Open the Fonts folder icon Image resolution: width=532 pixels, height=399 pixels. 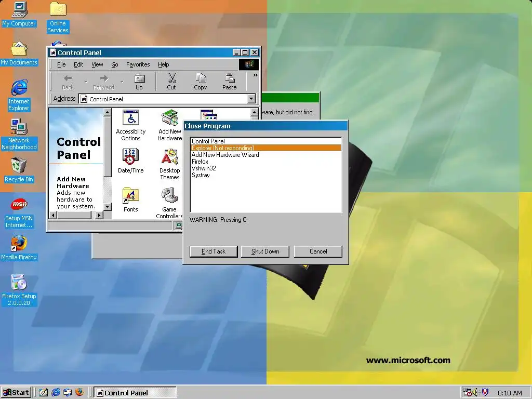pos(130,200)
